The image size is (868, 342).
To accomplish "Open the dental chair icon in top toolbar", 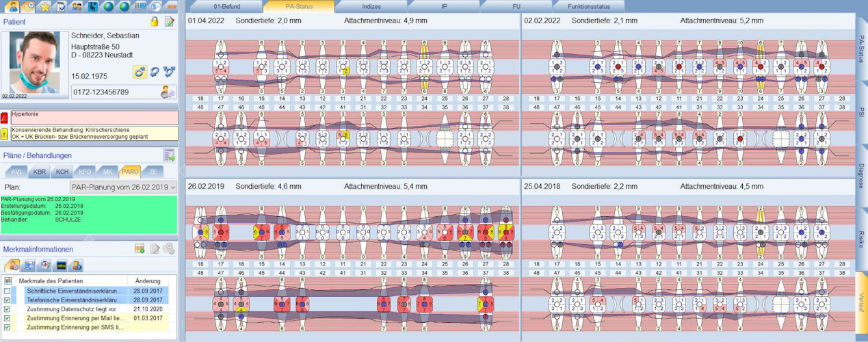I will click(92, 7).
